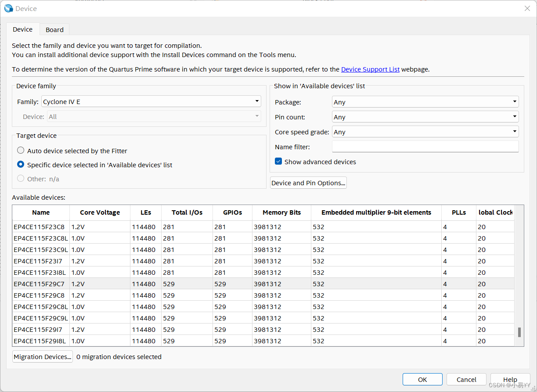This screenshot has height=392, width=537.
Task: Open the Core speed grade dropdown
Action: [425, 132]
